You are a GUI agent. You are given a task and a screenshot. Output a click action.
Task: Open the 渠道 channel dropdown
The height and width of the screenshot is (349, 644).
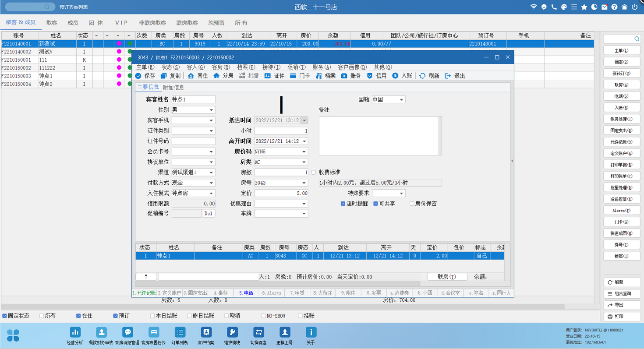(211, 173)
